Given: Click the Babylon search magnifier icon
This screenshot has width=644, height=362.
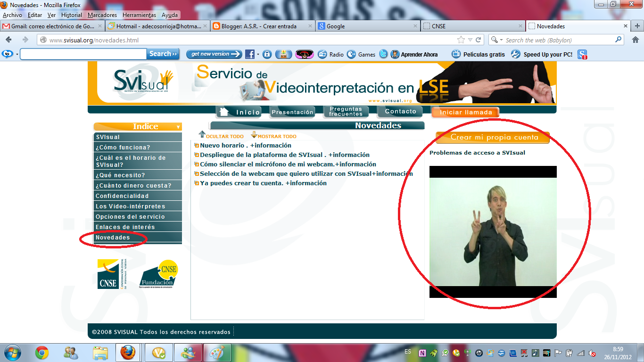Looking at the screenshot, I should click(x=619, y=40).
